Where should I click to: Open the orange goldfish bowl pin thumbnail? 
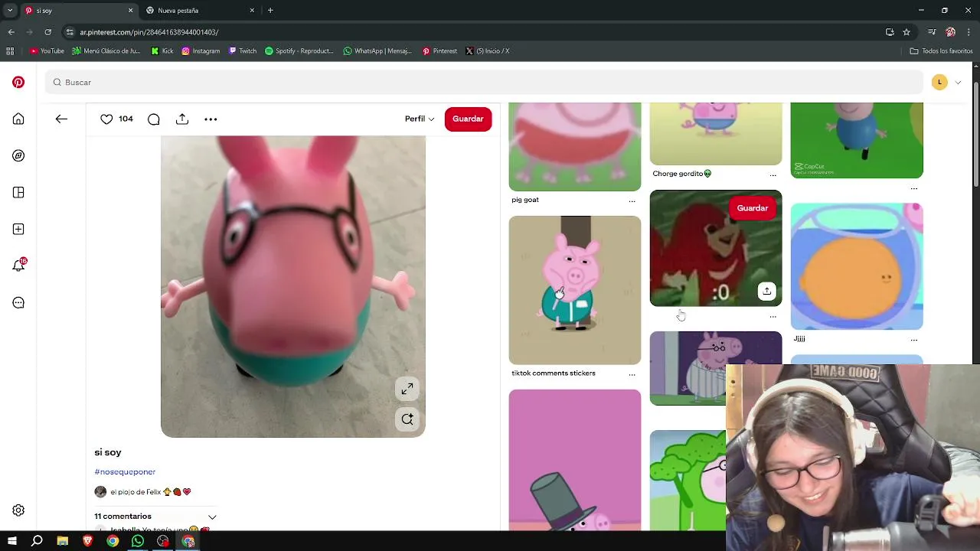857,266
